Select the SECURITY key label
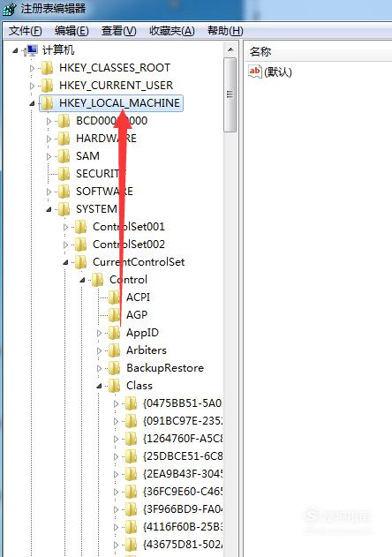Screen dimensions: 392x557 101,174
